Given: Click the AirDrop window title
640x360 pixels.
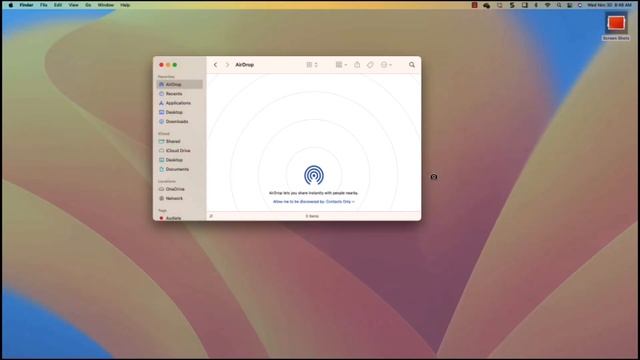Looking at the screenshot, I should [244, 65].
